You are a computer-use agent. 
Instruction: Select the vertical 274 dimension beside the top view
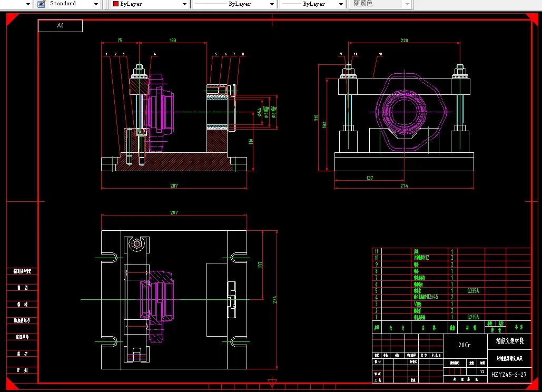pos(274,300)
